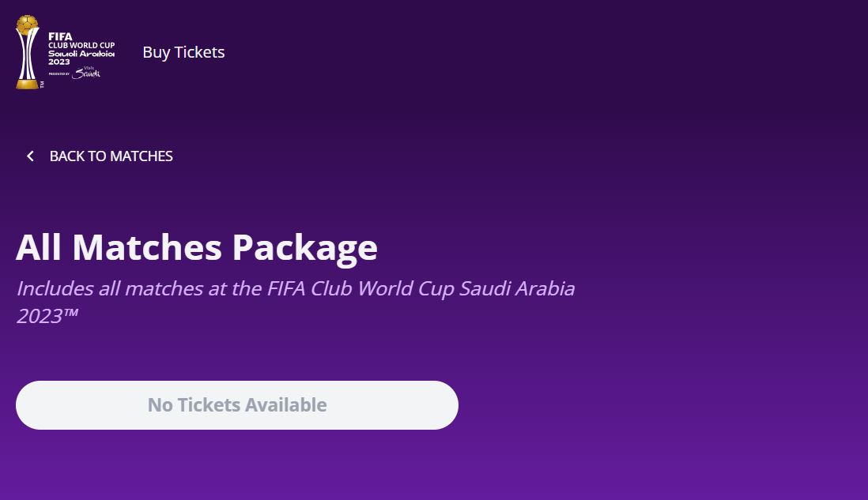
Task: Click CLUB WORLD CUP text in logo
Action: (x=81, y=45)
